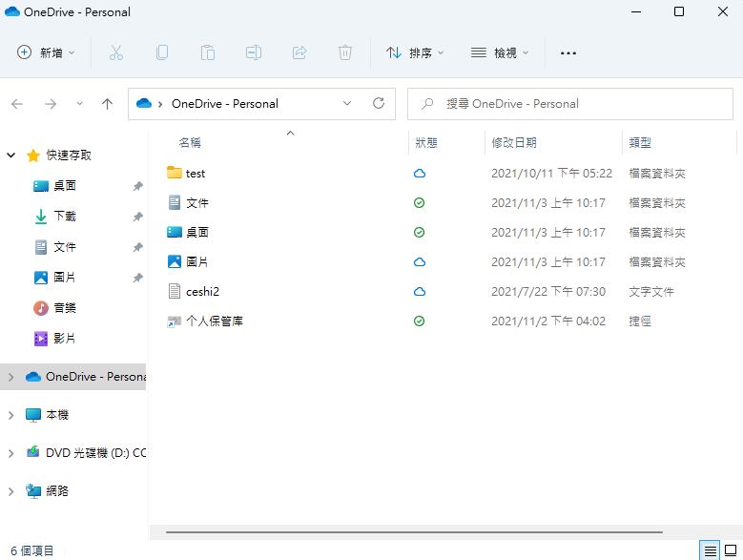Open the three-dots more options menu
The image size is (743, 560).
coord(568,53)
